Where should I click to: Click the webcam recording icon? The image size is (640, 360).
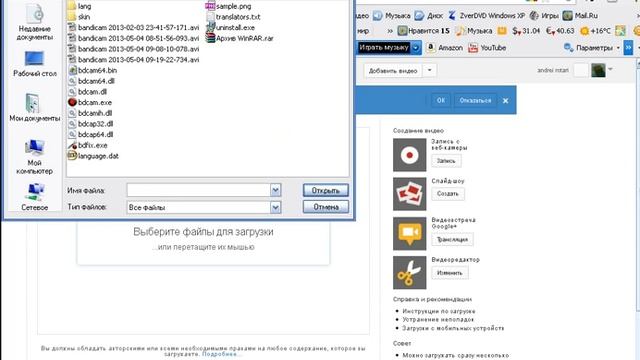click(409, 155)
